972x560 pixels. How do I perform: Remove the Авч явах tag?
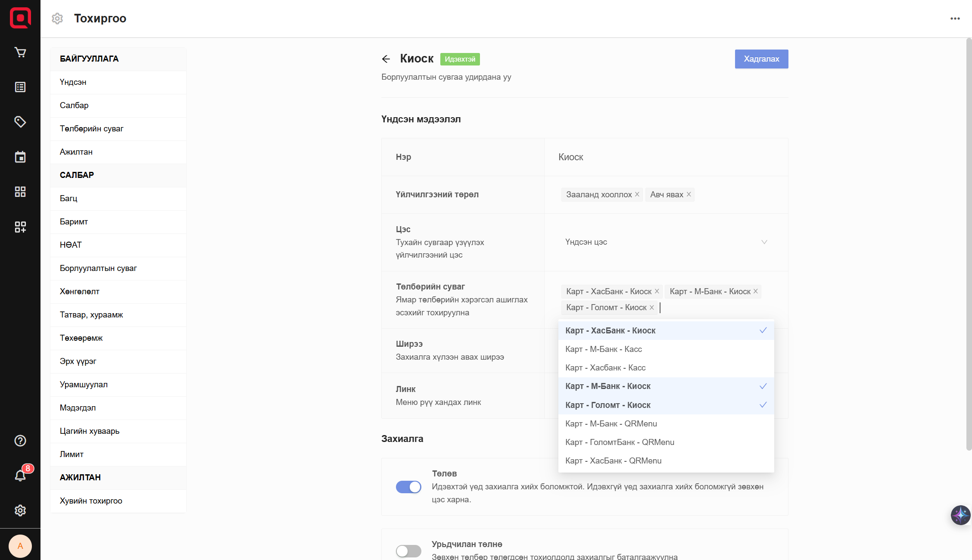(689, 194)
